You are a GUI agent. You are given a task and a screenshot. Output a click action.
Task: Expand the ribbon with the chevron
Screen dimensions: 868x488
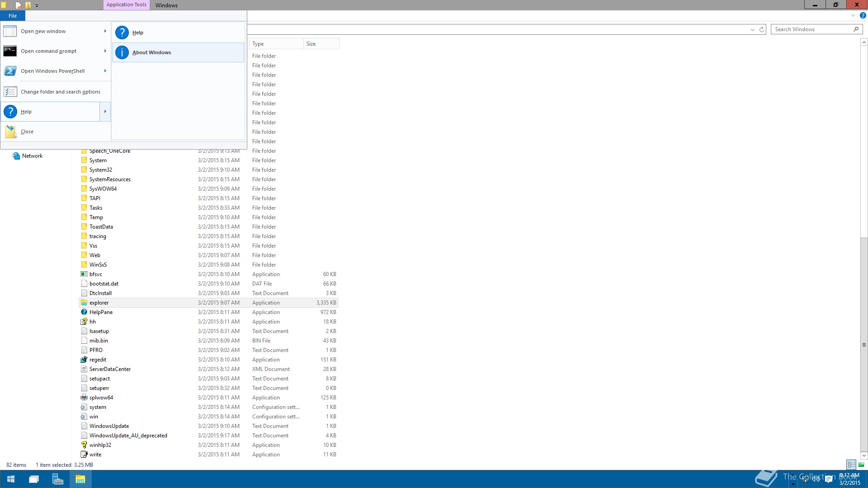[x=853, y=15]
